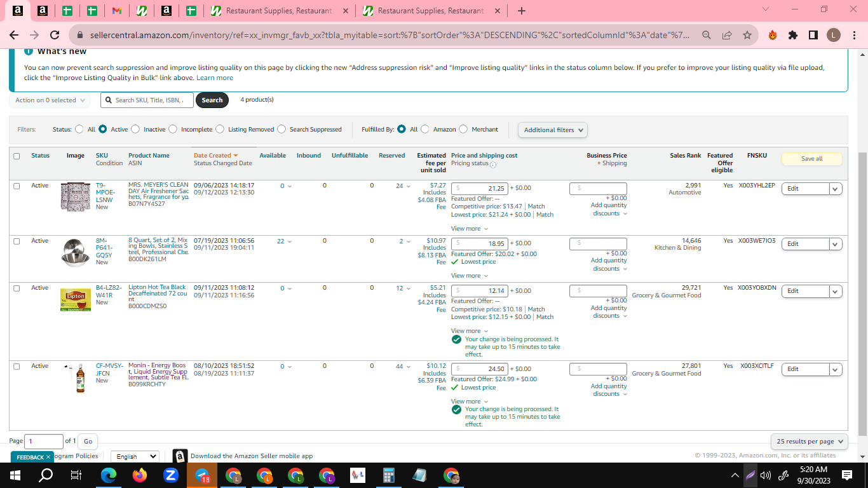The image size is (868, 488).
Task: Open Action on 0 selected dropdown
Action: click(50, 100)
